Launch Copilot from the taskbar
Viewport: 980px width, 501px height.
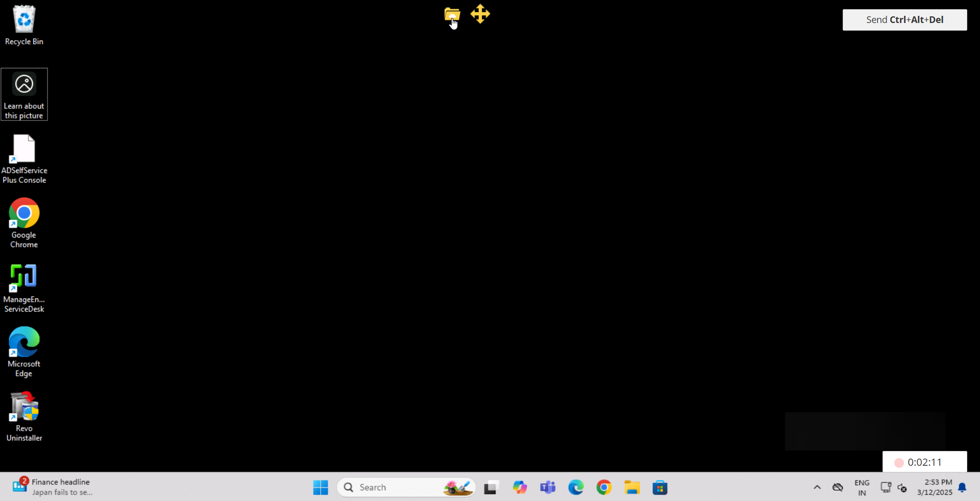(520, 487)
